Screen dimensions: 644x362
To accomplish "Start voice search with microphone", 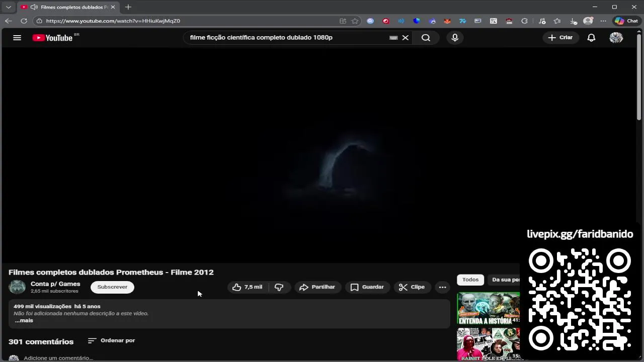I will coord(455,38).
